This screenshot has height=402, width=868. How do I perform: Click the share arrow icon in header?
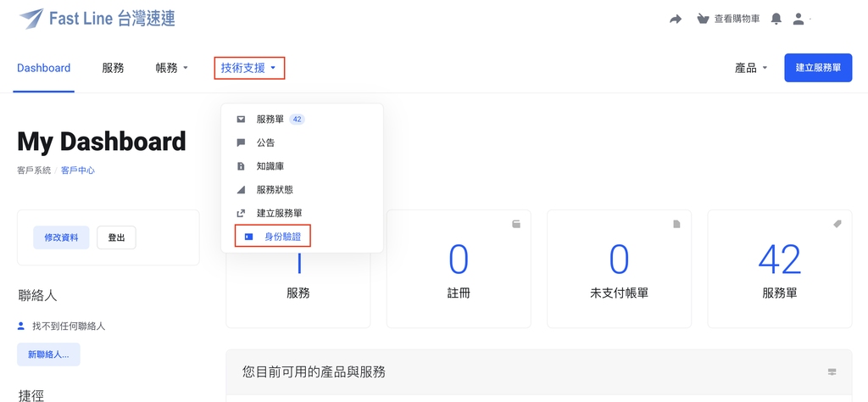coord(676,20)
